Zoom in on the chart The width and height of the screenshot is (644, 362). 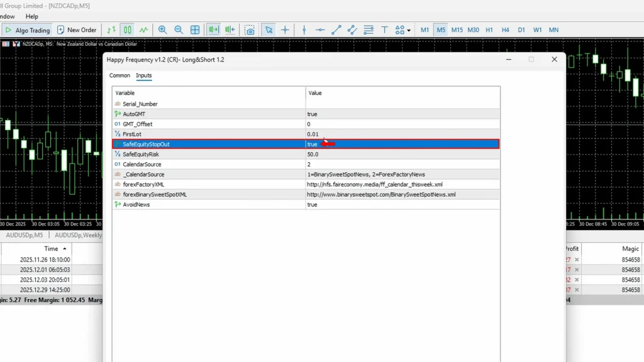coord(163,30)
